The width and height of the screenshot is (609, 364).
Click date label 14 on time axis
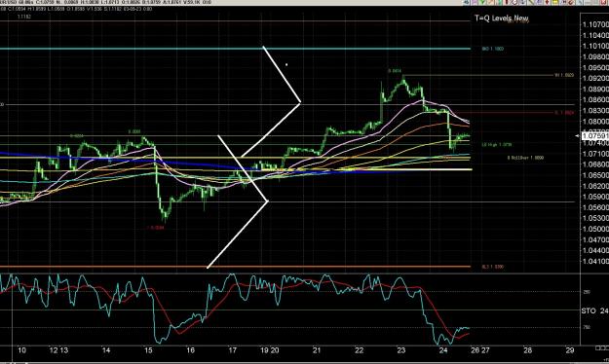point(106,350)
